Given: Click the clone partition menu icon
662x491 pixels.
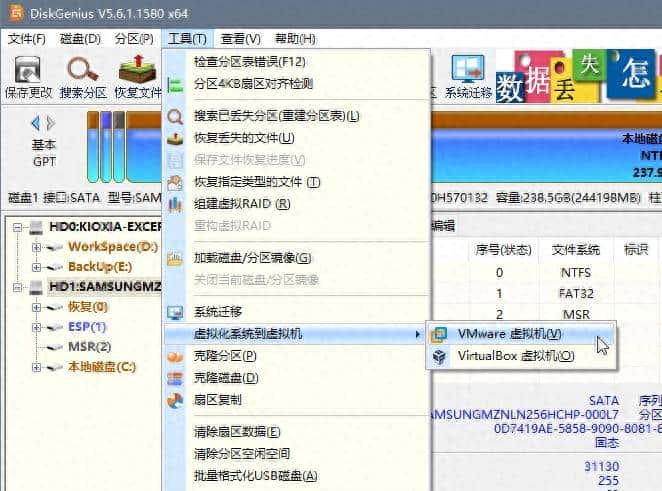Looking at the screenshot, I should [x=175, y=357].
